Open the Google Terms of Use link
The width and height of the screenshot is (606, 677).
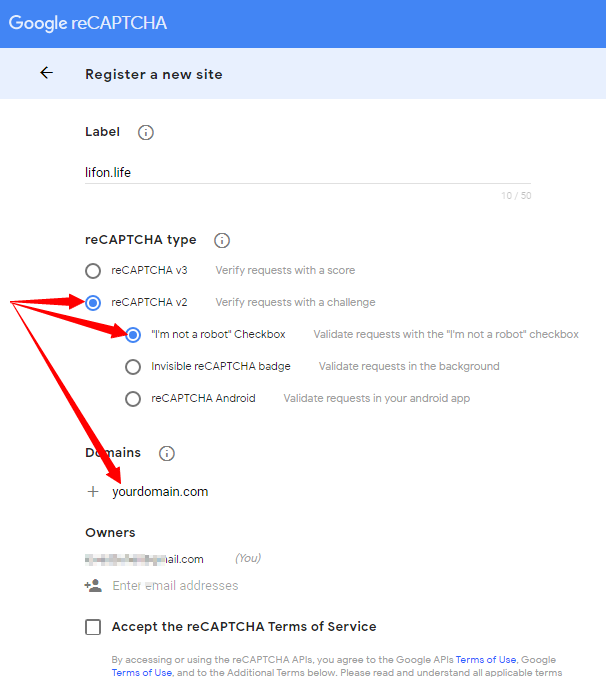(142, 672)
